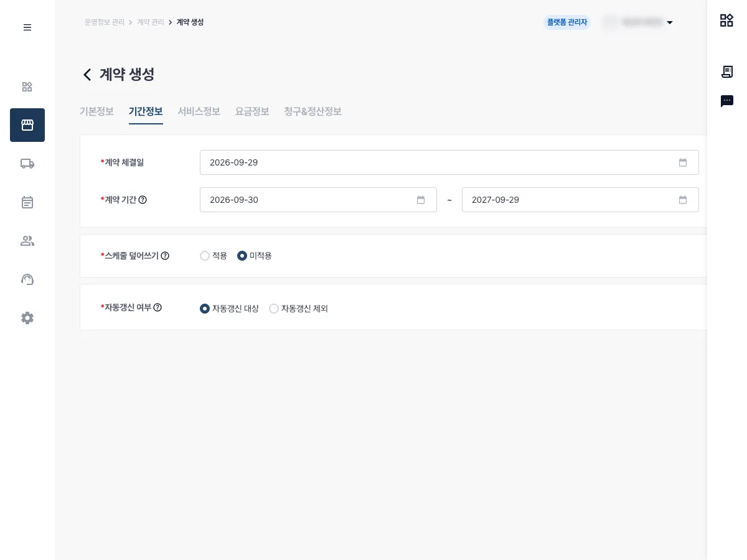This screenshot has height=560, width=747.
Task: Select 자동갱신 제외 radio option
Action: click(274, 309)
